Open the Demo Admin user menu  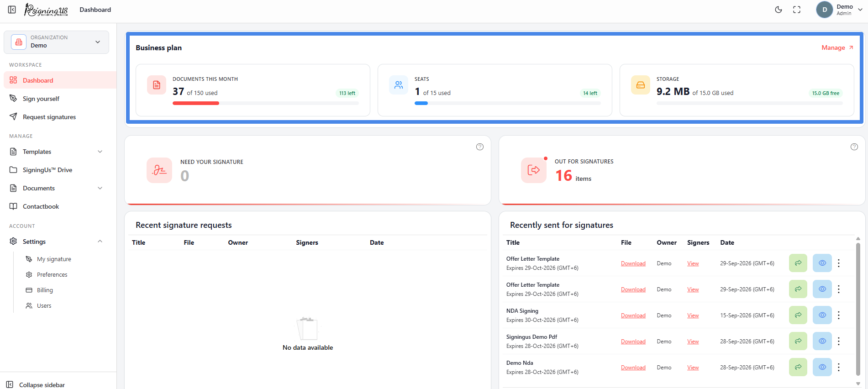[x=839, y=10]
